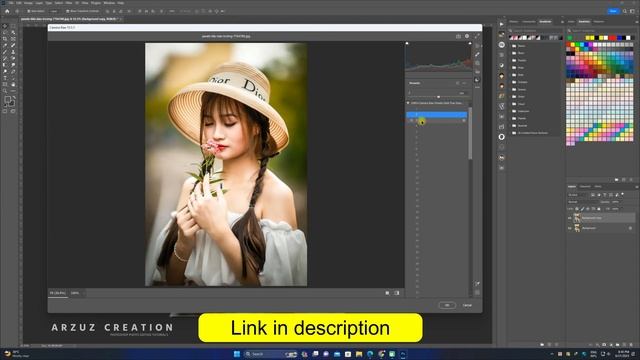Image resolution: width=640 pixels, height=360 pixels.
Task: Click the Actions play icon in collapsed panel strip
Action: point(502,24)
